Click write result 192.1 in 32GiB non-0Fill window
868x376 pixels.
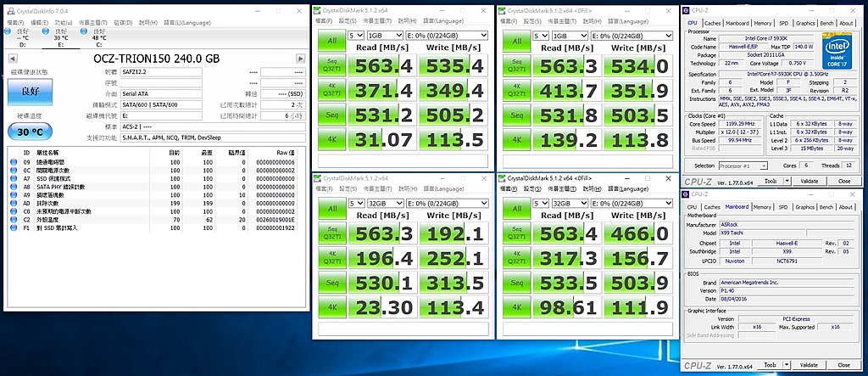coord(453,233)
